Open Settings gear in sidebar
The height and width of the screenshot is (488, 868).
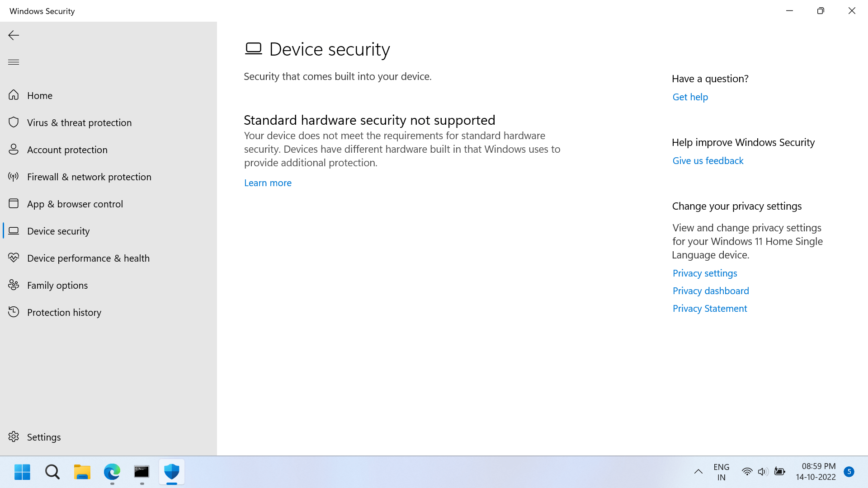14,437
